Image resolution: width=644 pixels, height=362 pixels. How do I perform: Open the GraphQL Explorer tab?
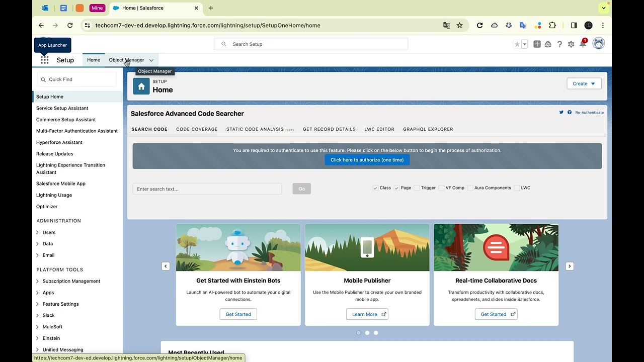click(x=428, y=129)
